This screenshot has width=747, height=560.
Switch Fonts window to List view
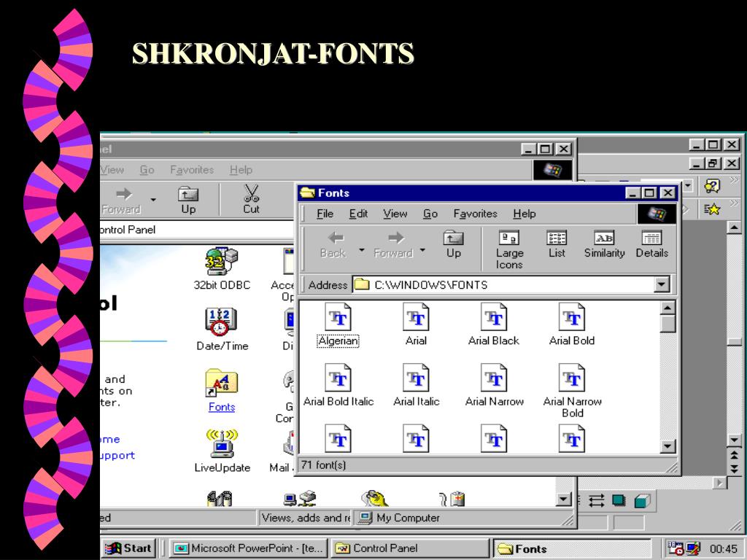pyautogui.click(x=557, y=245)
